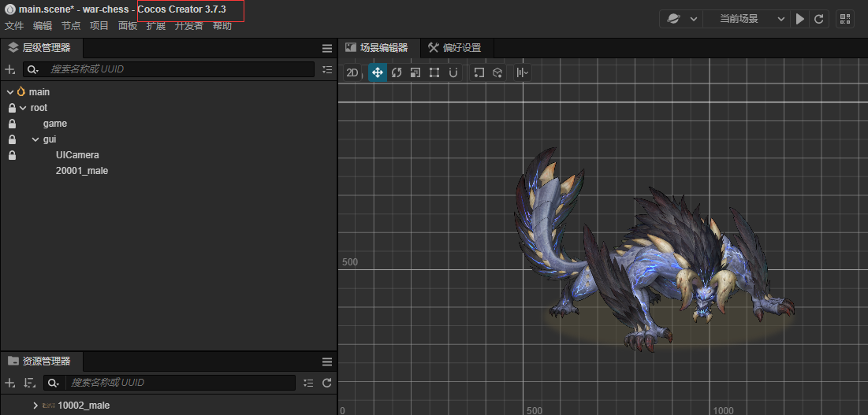
Task: Toggle the 2D view mode button
Action: (352, 72)
